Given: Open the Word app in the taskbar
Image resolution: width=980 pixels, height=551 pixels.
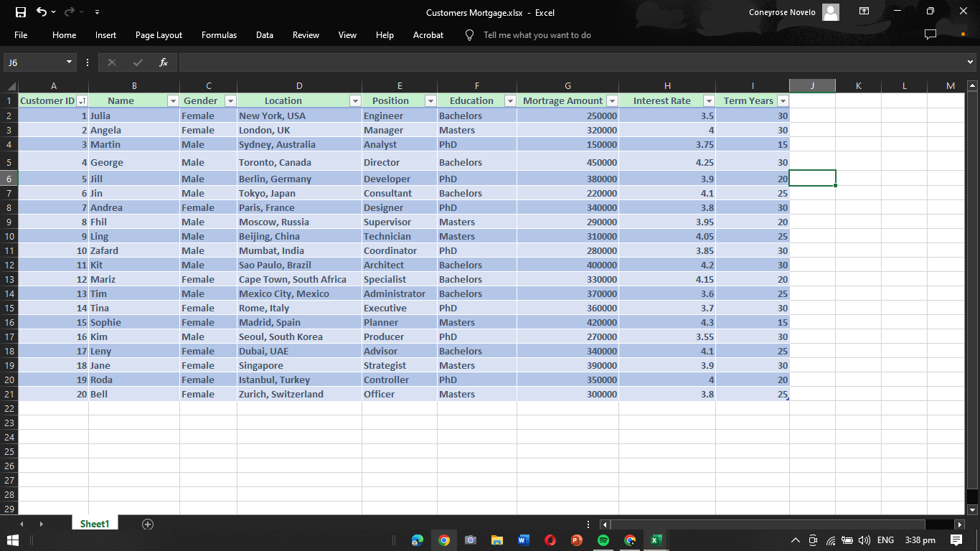Looking at the screenshot, I should [x=523, y=540].
